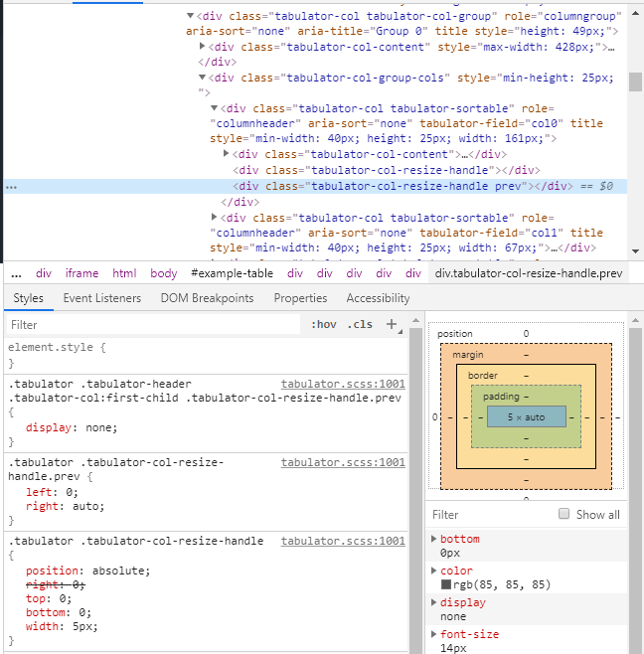Viewport: 644px width, 654px height.
Task: Select the div.tabulator-col-resize-handle.prev breadcrumb
Action: (529, 273)
